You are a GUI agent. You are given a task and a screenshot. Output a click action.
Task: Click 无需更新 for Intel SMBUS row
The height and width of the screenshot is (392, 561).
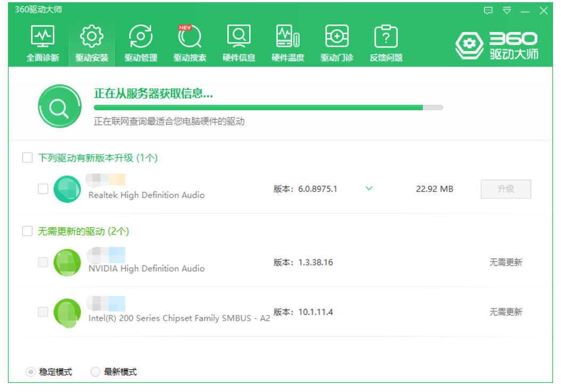(x=506, y=312)
